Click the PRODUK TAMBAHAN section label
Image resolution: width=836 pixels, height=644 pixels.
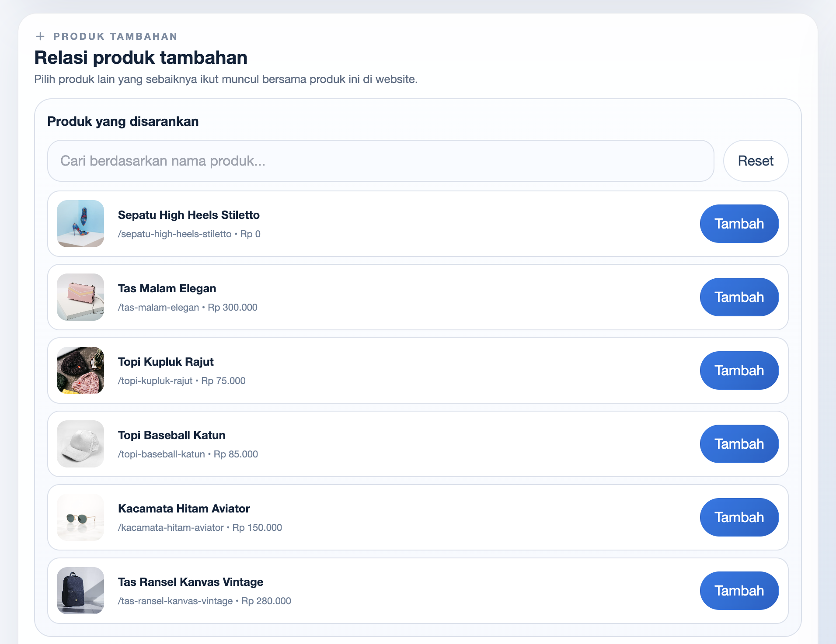[x=115, y=36]
